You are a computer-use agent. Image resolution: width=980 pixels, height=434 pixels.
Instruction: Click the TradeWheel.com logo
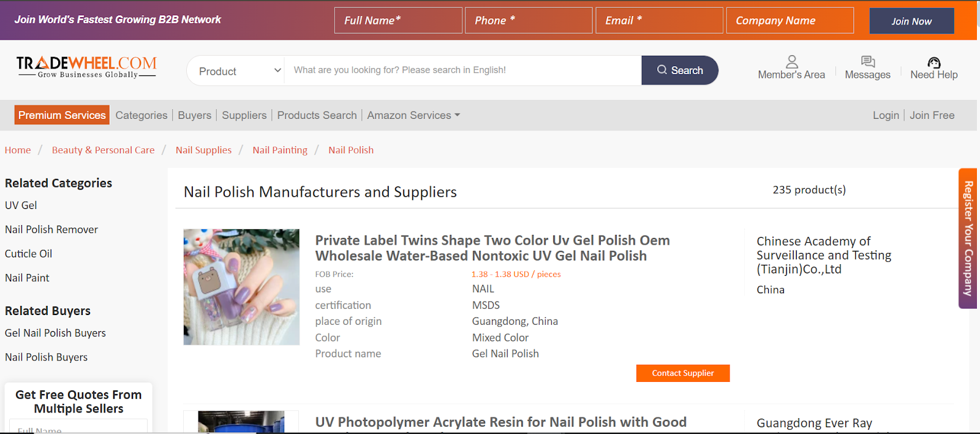pos(86,67)
